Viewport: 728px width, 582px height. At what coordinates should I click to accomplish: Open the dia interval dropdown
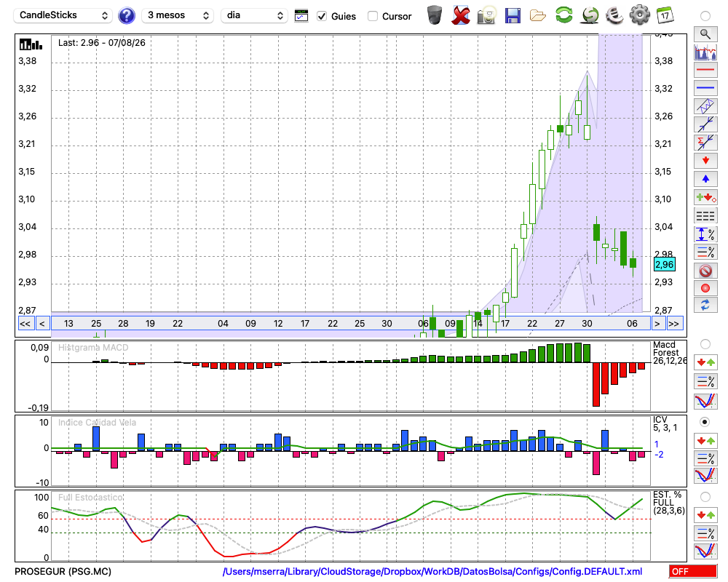254,15
